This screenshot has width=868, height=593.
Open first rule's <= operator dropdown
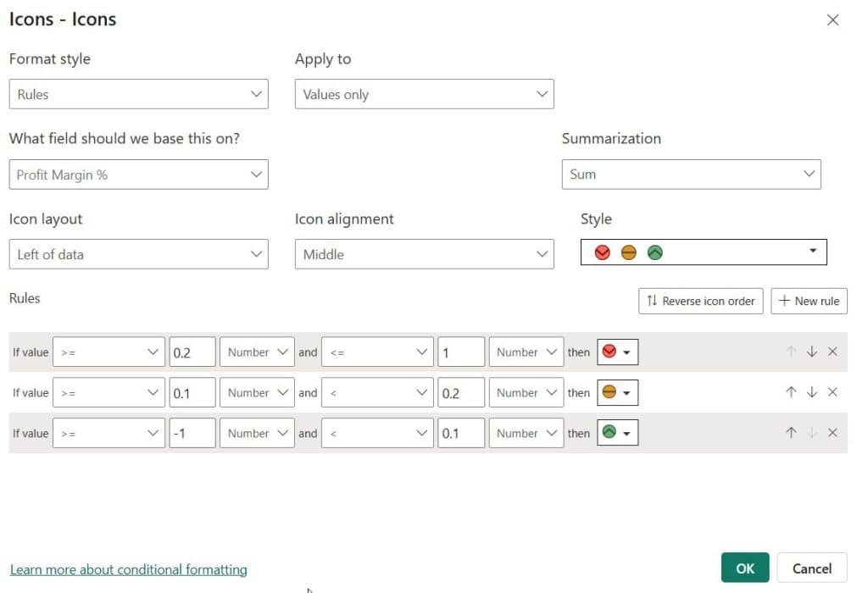(377, 352)
